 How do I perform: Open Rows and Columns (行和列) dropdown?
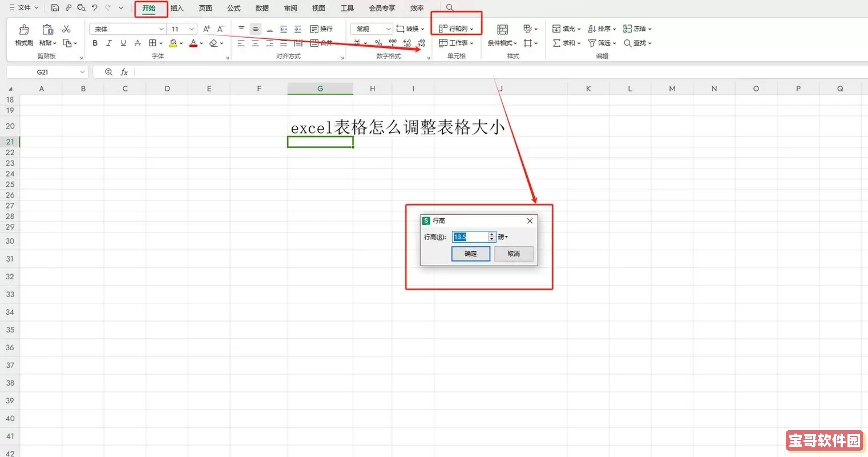pyautogui.click(x=457, y=29)
